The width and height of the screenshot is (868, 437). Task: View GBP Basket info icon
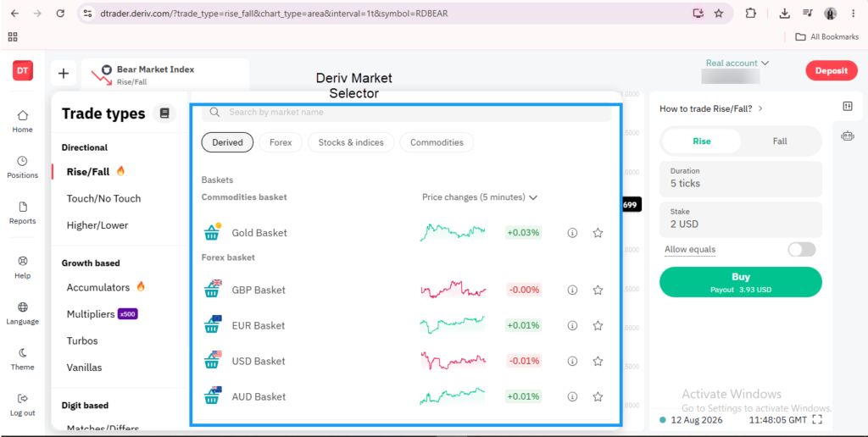(x=572, y=290)
